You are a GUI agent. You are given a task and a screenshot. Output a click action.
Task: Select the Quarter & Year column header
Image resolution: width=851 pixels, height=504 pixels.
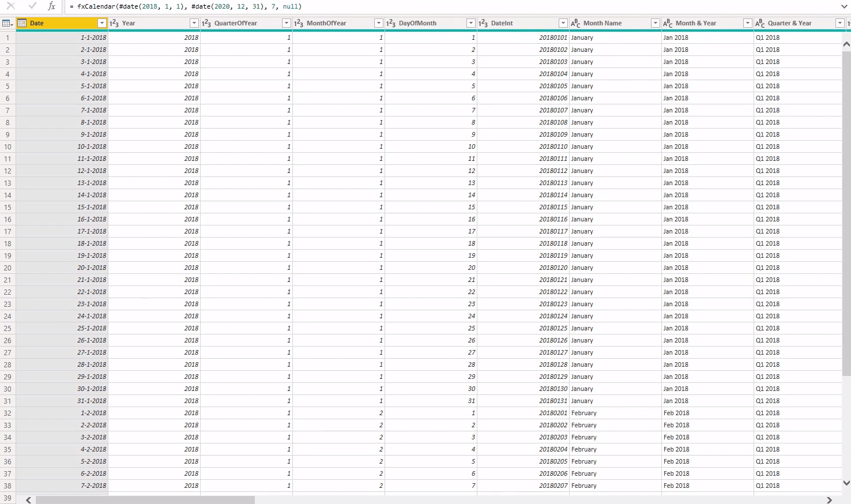(x=800, y=23)
